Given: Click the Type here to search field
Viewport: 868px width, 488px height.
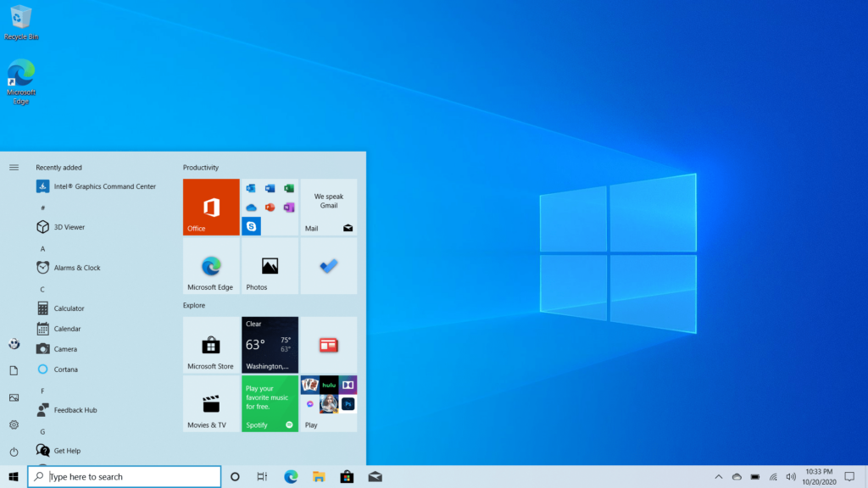Looking at the screenshot, I should (124, 476).
